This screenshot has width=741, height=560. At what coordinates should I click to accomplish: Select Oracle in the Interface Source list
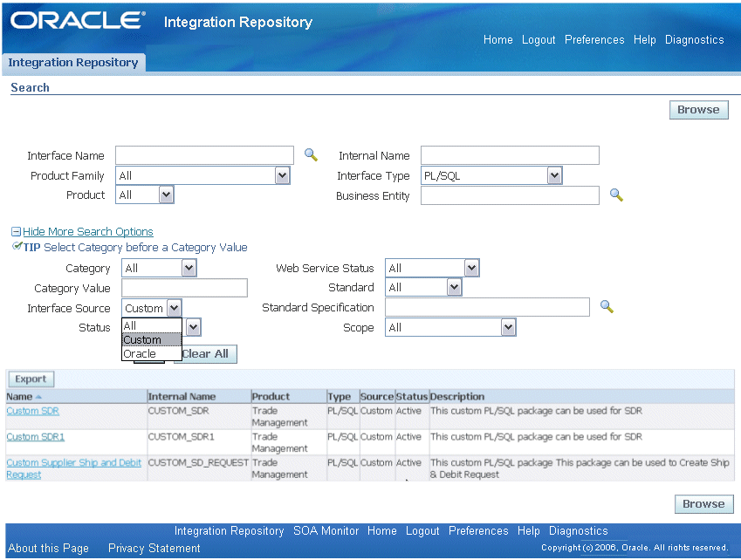pos(152,353)
